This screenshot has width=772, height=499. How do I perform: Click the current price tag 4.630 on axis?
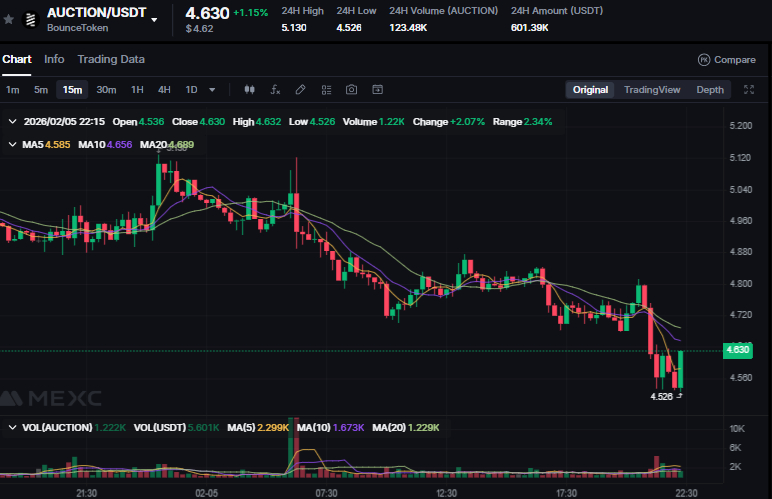(738, 350)
